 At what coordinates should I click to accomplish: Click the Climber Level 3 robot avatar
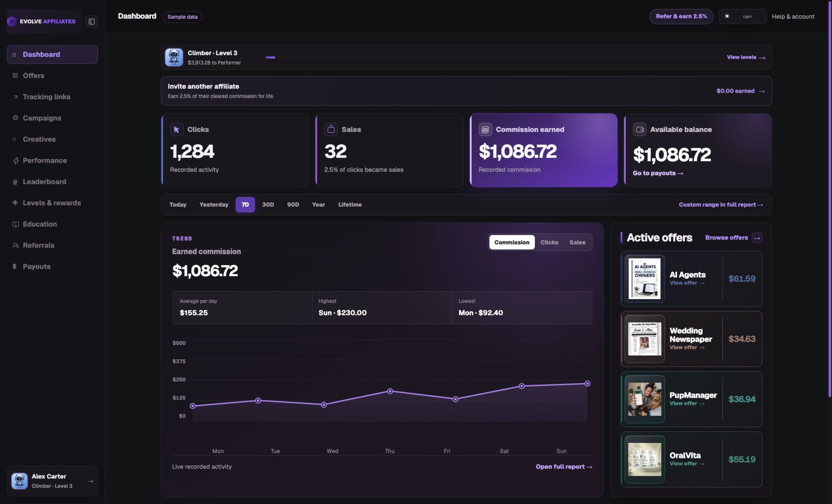click(174, 57)
